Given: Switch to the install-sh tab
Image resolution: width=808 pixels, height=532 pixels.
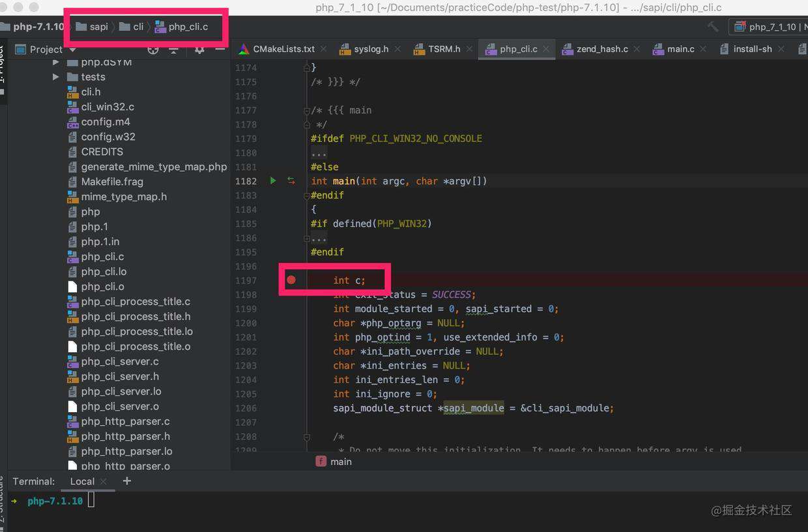Looking at the screenshot, I should pos(753,49).
